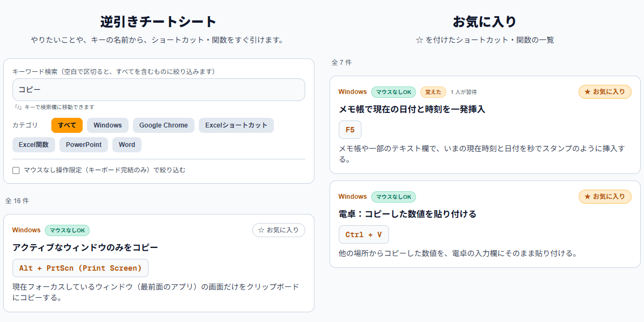
Task: Click the 「/」キーで検索欄に移動できます hint
Action: coord(54,107)
